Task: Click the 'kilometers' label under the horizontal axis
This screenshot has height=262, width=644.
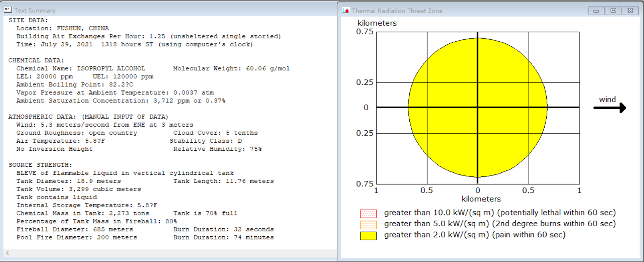Action: coord(481,199)
